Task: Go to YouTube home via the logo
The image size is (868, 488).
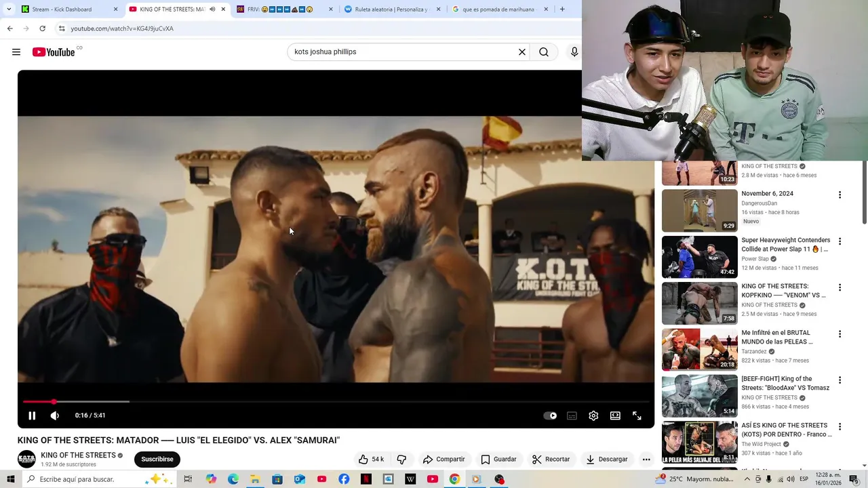Action: 54,52
